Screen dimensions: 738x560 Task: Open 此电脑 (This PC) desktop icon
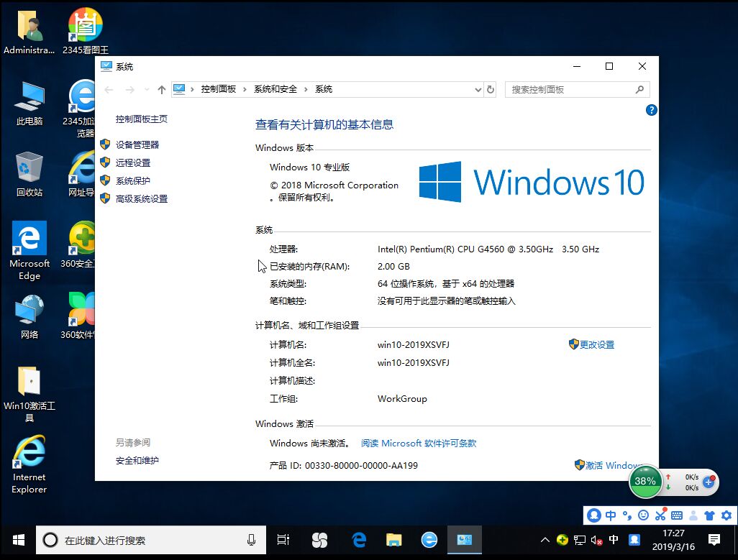pyautogui.click(x=29, y=104)
